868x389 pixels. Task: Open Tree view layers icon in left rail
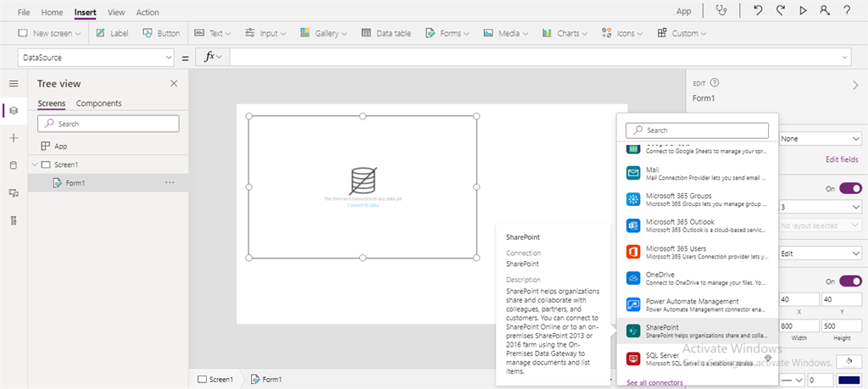(14, 111)
